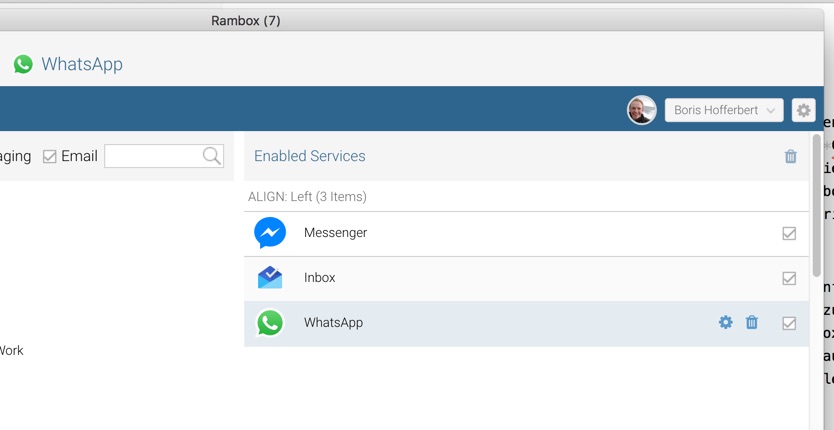Click WhatsApp icon in Enabled Services
The height and width of the screenshot is (430, 834).
coord(270,323)
